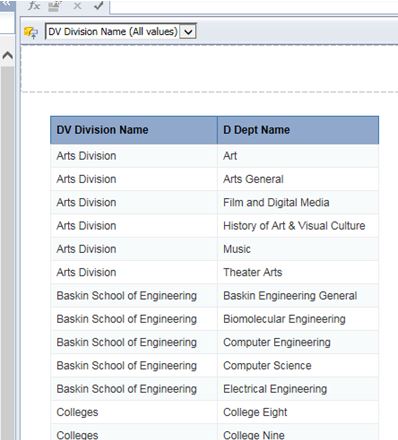Click the Art department cell

tap(298, 156)
